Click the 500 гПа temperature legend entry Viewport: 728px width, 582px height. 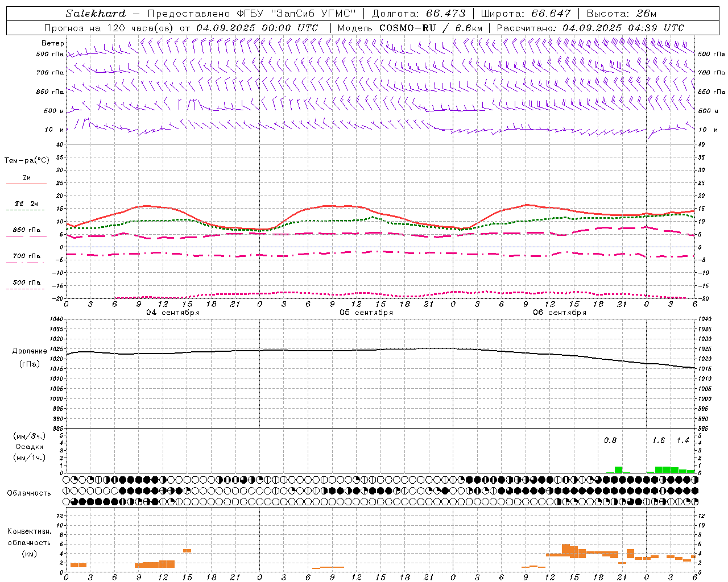pos(27,282)
